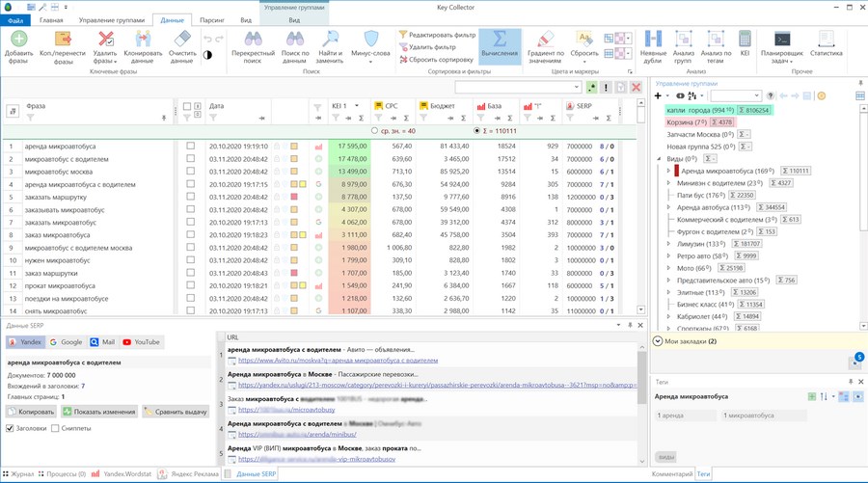The image size is (868, 483).
Task: Switch to YouTube SERP tab
Action: point(141,342)
